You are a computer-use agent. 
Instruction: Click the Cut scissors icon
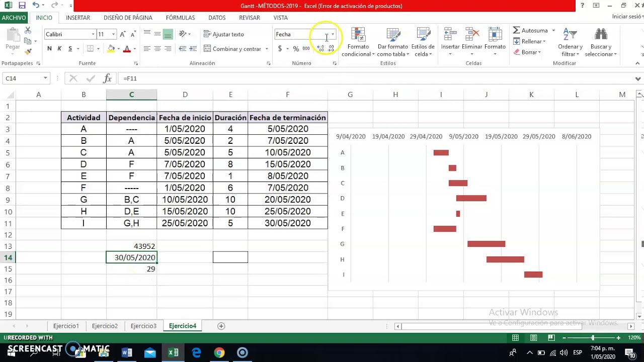pos(28,31)
